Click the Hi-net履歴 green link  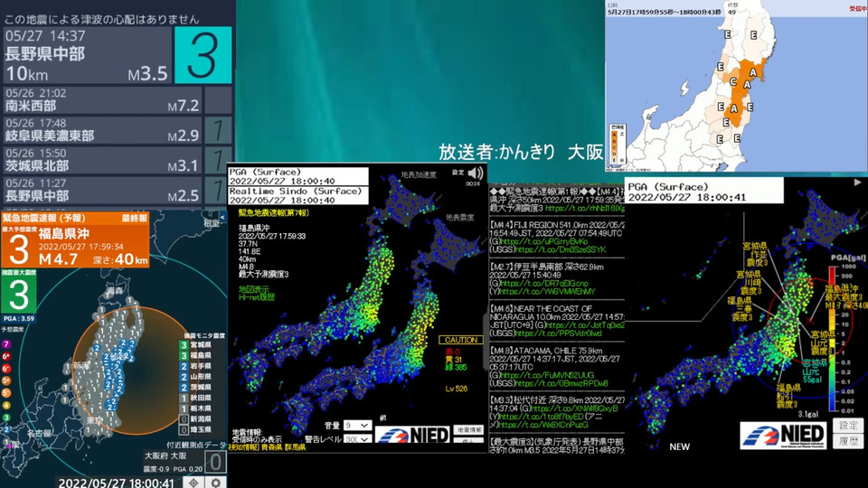[x=256, y=297]
